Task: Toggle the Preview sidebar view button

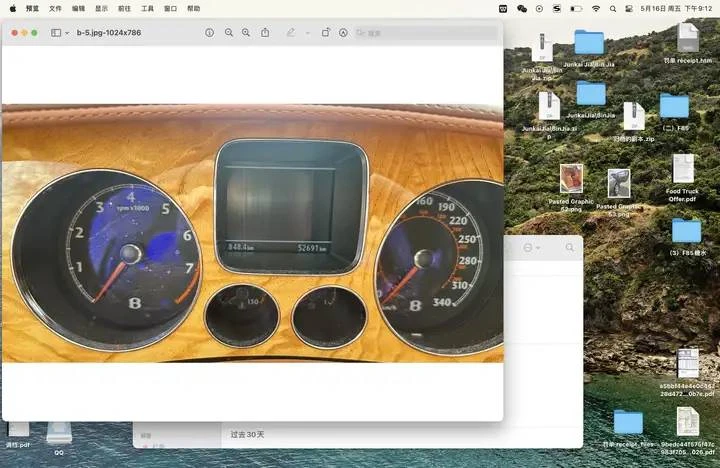Action: (56, 33)
